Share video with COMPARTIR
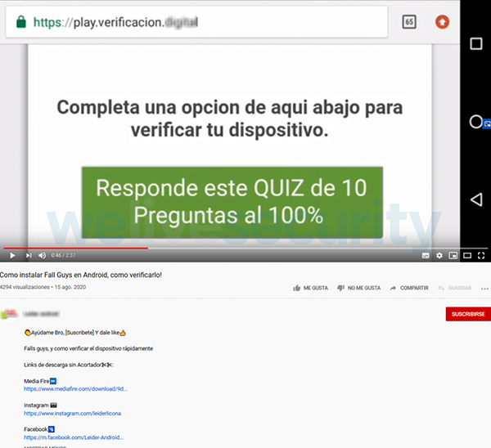The height and width of the screenshot is (448, 491). pyautogui.click(x=409, y=288)
